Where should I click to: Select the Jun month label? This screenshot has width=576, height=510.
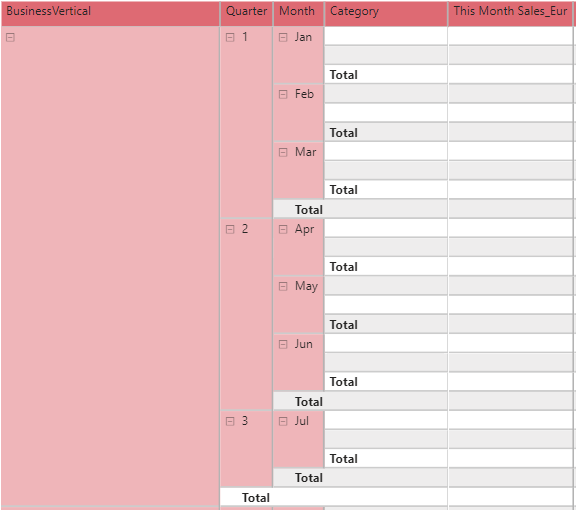[303, 344]
